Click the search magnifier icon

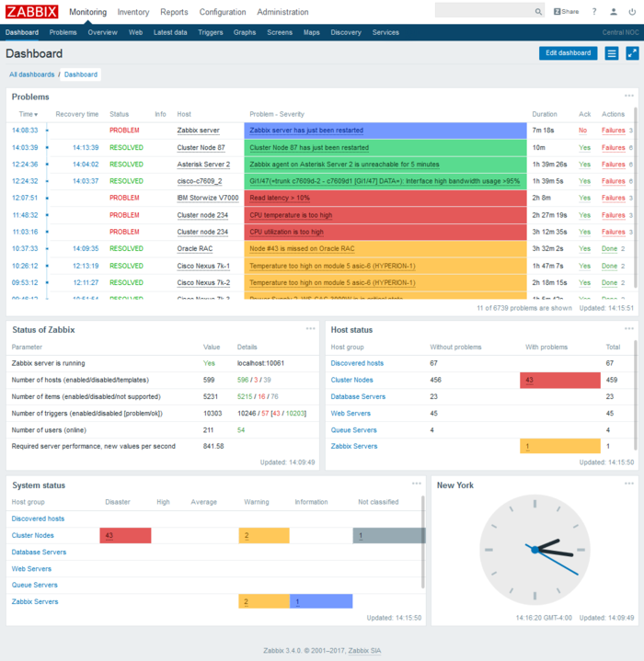click(x=538, y=12)
